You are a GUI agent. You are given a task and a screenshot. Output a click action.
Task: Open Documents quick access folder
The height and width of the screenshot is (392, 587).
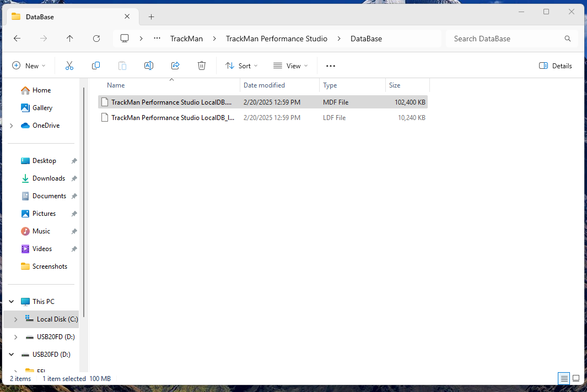pos(44,195)
